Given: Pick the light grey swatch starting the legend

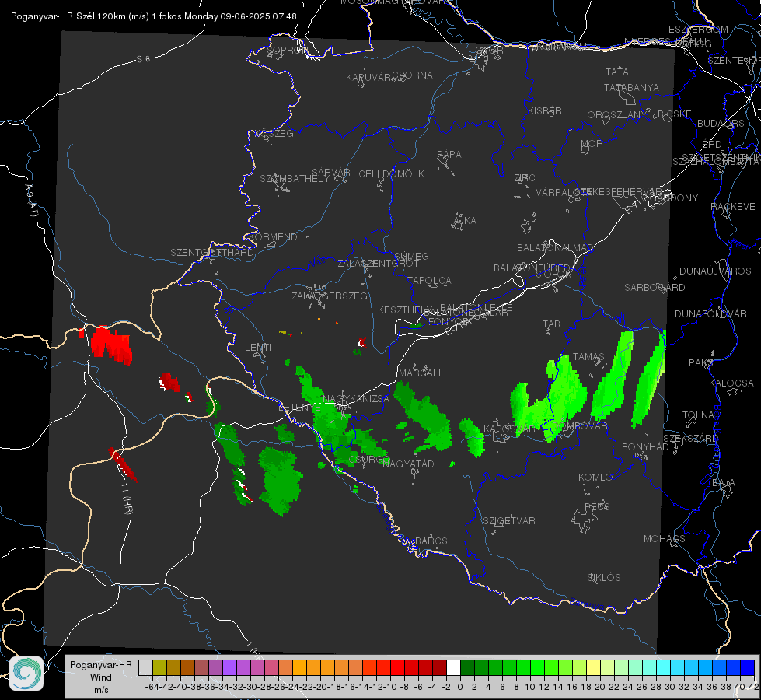Looking at the screenshot, I should click(145, 668).
